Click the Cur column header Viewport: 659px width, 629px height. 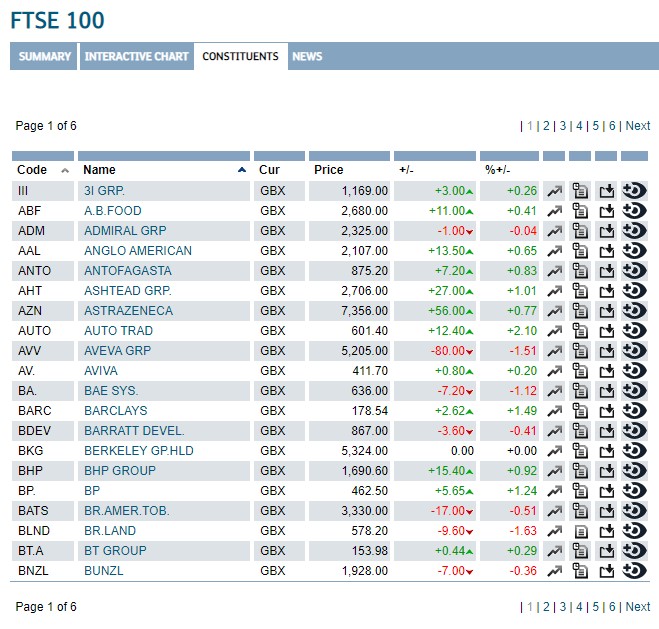pyautogui.click(x=269, y=170)
